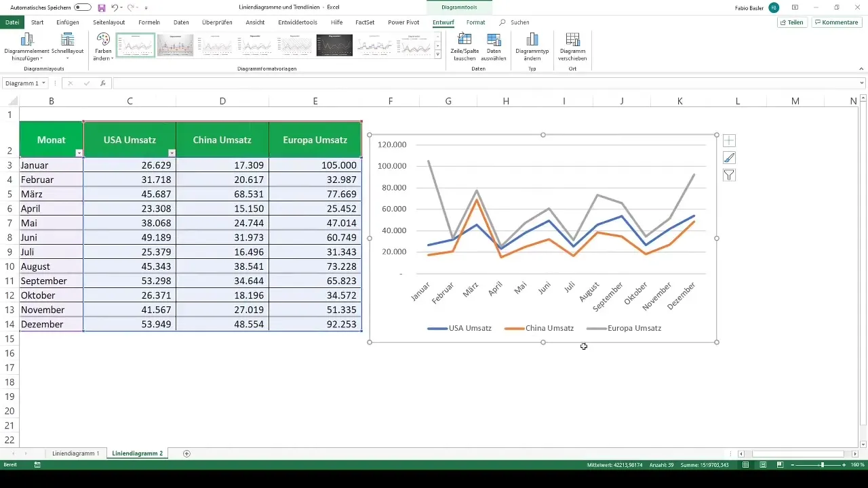This screenshot has height=488, width=868.
Task: Switch to the Einfügen ribbon tab
Action: (x=68, y=22)
